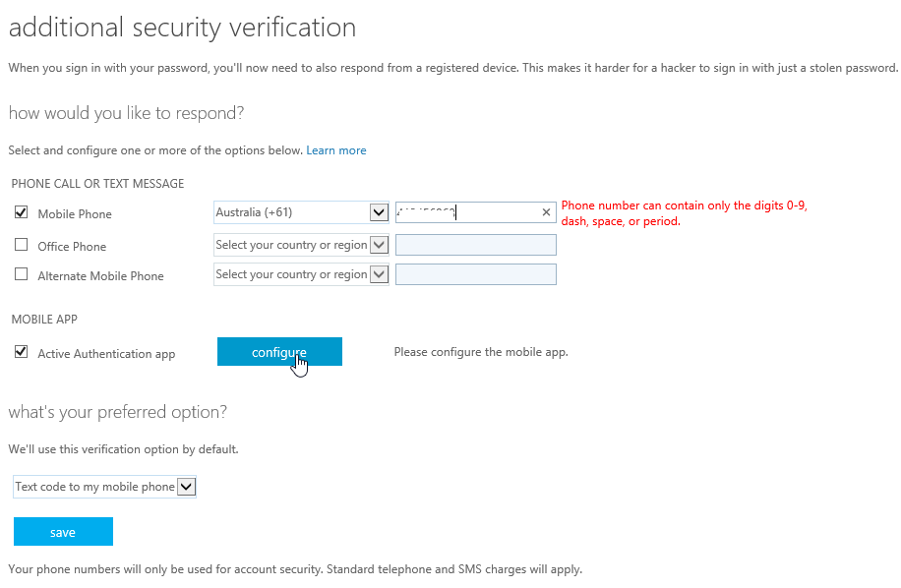
Task: Focus the Alternate Mobile Phone number field
Action: pyautogui.click(x=475, y=274)
